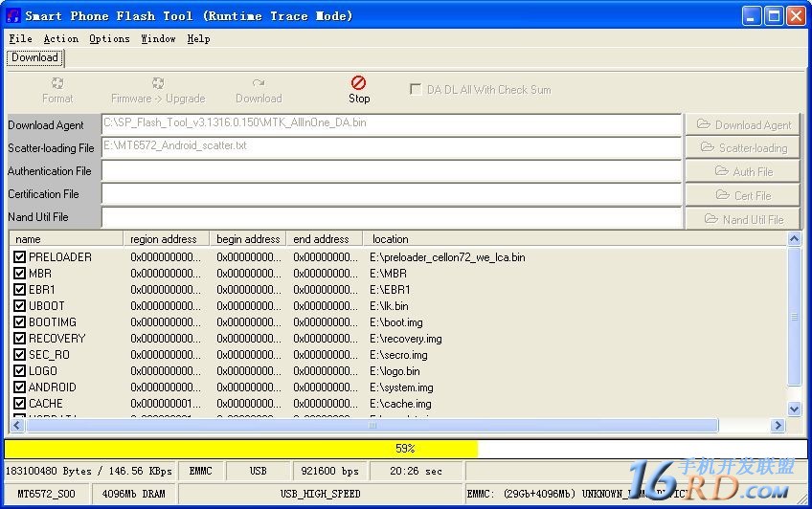This screenshot has height=509, width=812.
Task: Click the MT6572_S00 status entry
Action: 47,494
